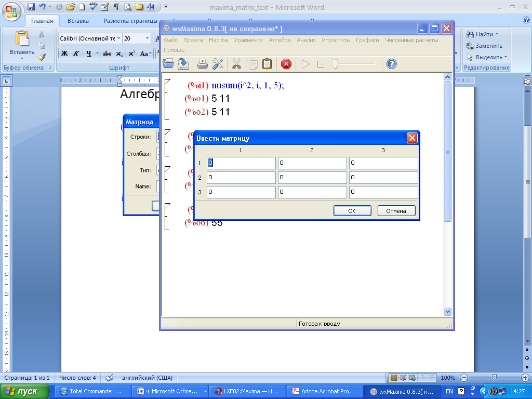This screenshot has height=399, width=532.
Task: Open wxMaxima help question-mark icon
Action: (391, 63)
